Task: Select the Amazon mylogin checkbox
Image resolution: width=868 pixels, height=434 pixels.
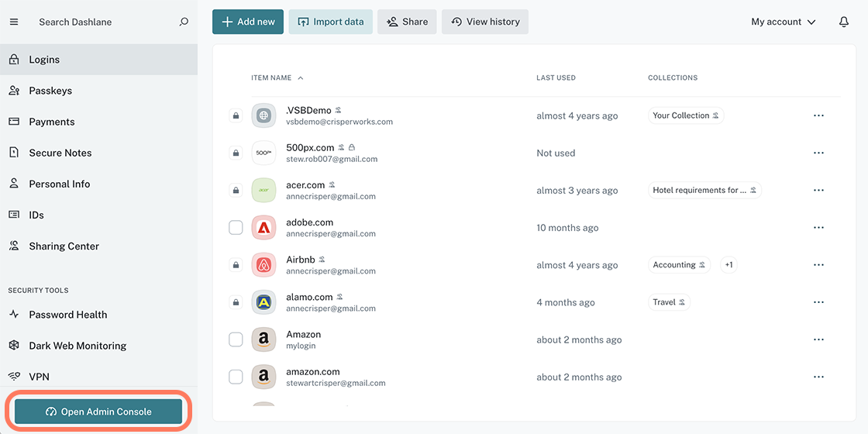Action: [x=236, y=339]
